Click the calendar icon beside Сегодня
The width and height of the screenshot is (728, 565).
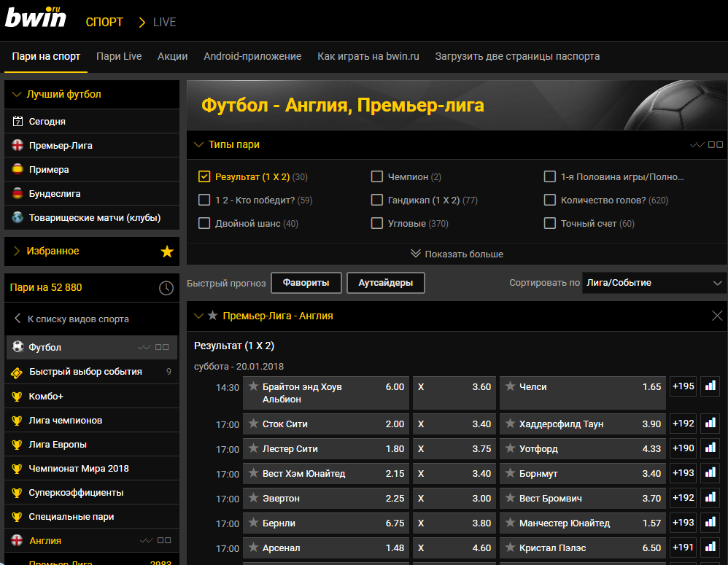(x=18, y=121)
